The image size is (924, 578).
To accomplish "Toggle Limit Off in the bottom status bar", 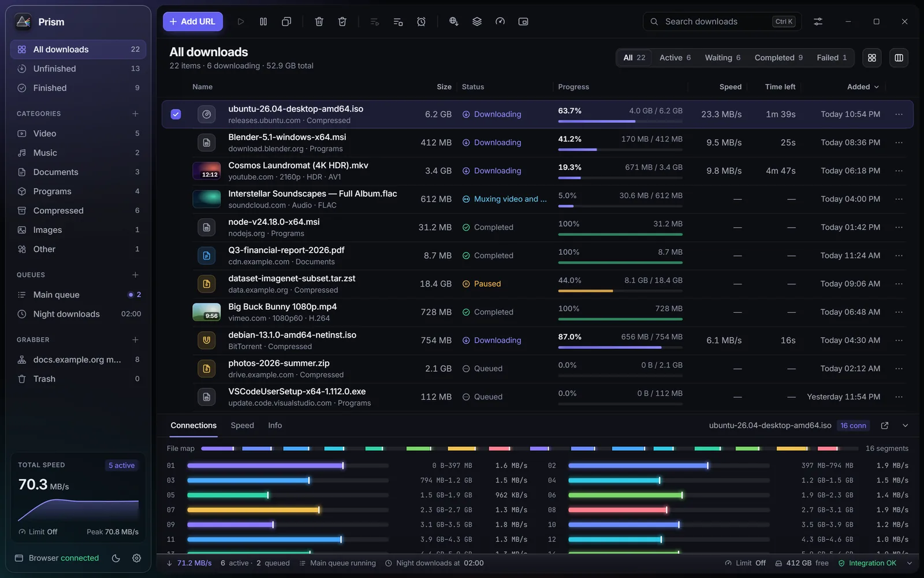I will pos(746,563).
